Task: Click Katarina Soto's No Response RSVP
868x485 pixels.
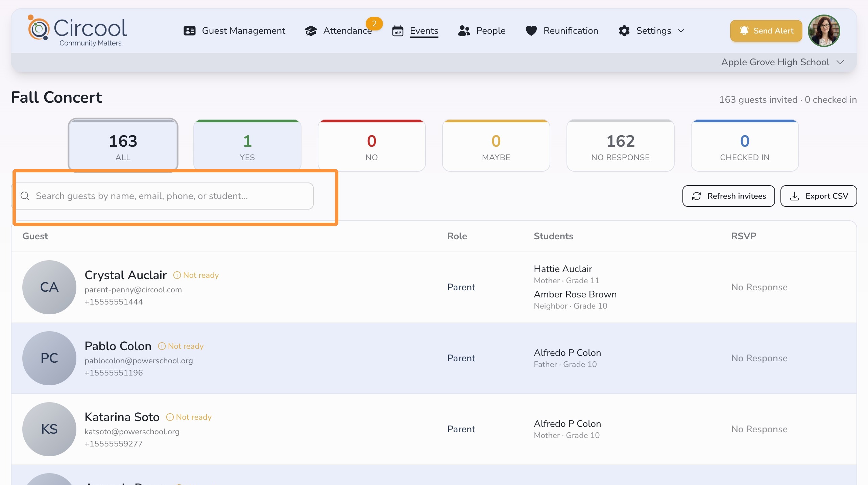Action: [x=759, y=429]
